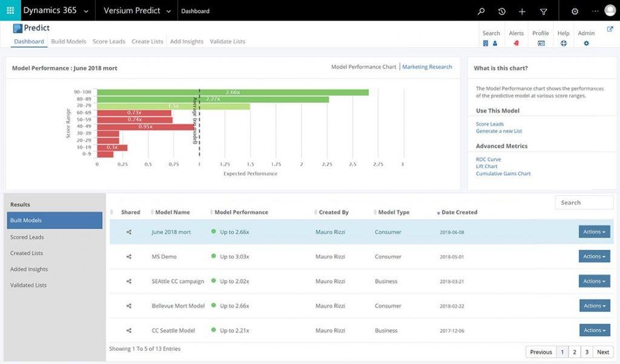Click the plus quick-create icon
620x364 pixels.
[522, 11]
